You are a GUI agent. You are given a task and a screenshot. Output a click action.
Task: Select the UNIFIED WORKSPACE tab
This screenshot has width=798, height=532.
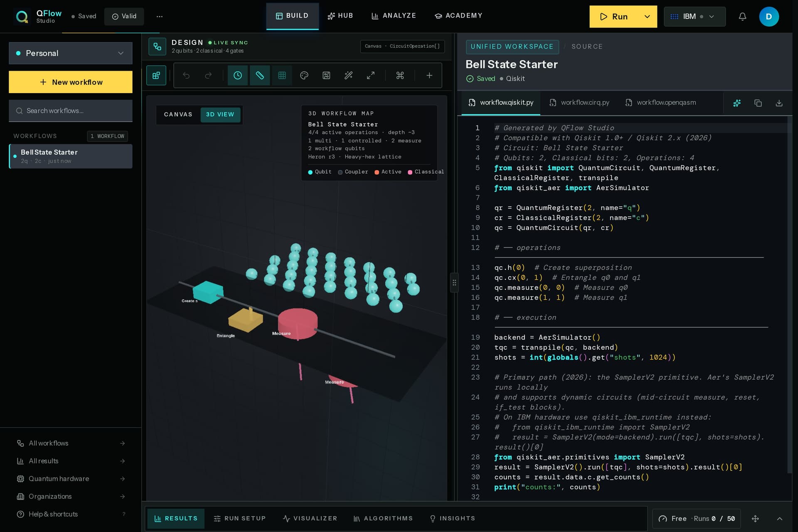512,47
